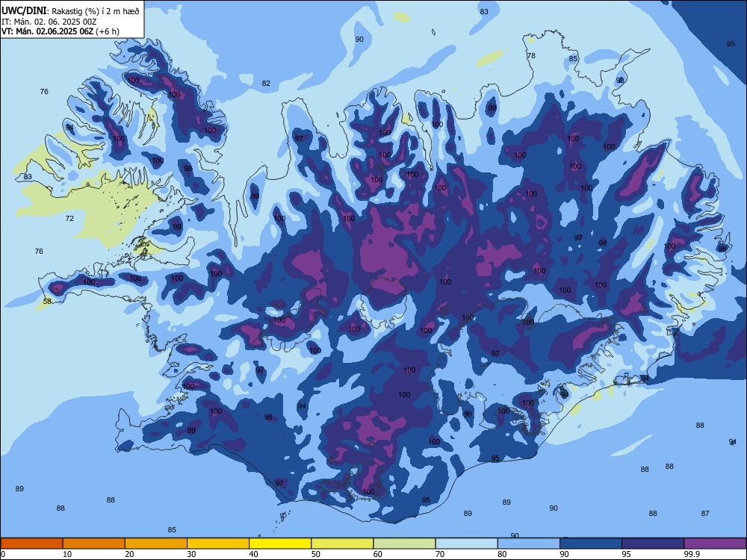The height and width of the screenshot is (560, 747).
Task: Click the purple above-99.9 legend swatch
Action: (x=715, y=544)
